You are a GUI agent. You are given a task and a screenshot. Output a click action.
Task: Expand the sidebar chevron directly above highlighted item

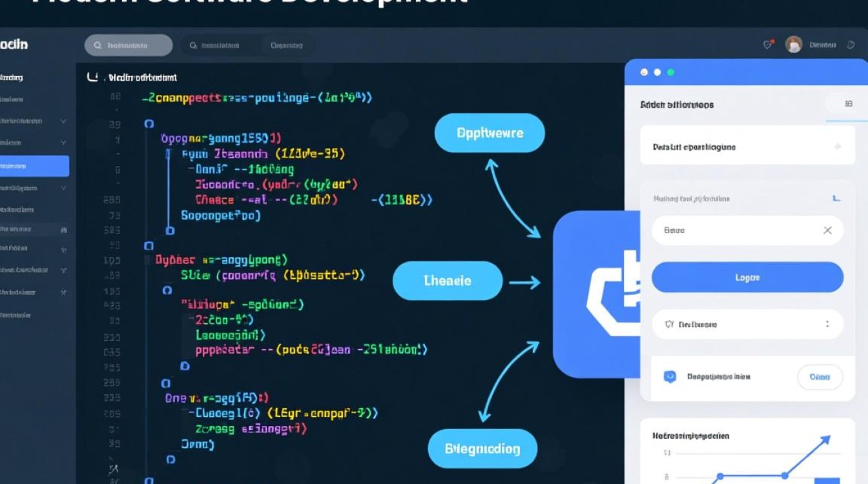63,143
